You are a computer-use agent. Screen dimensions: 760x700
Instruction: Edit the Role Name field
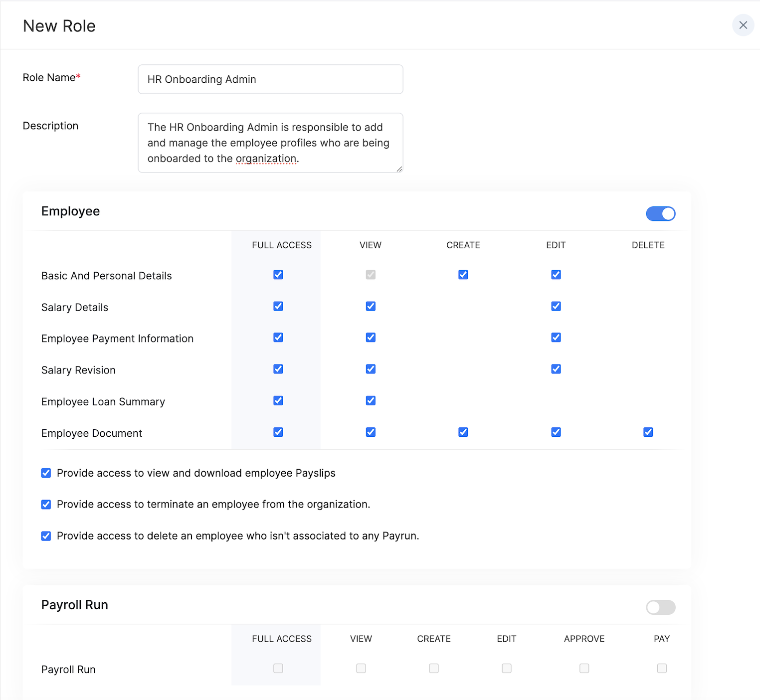[x=270, y=79]
